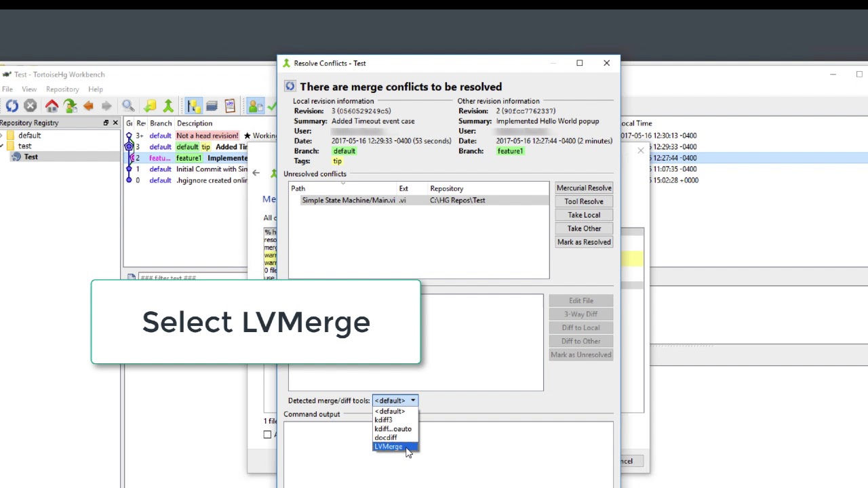Click the Ext column header in conflicts list
Screen dimensions: 868x488
point(412,189)
